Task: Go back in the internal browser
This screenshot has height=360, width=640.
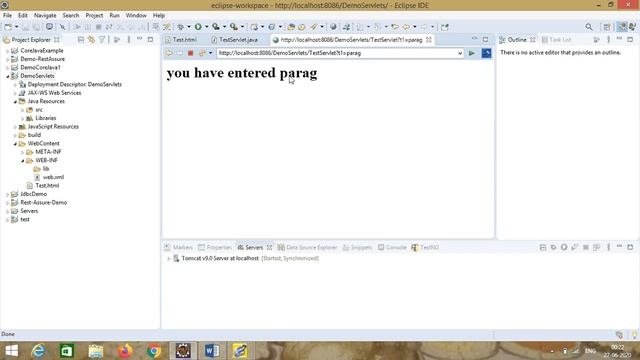Action: click(x=169, y=53)
